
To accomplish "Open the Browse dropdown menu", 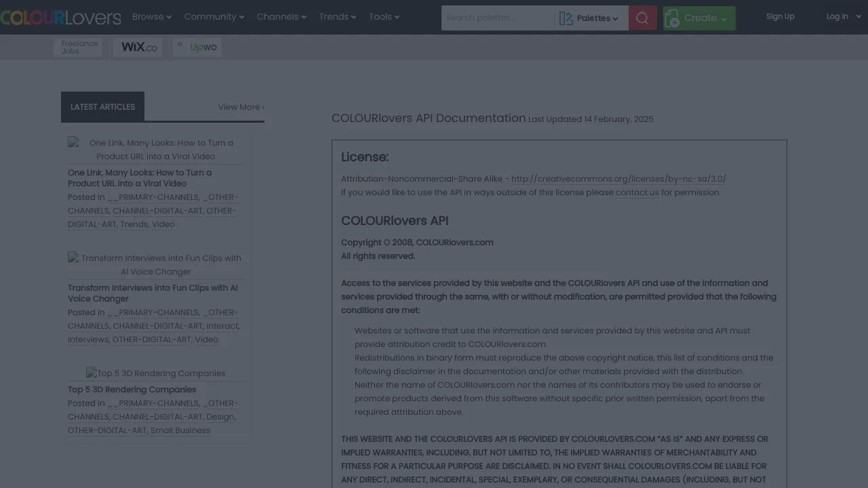I will [152, 17].
